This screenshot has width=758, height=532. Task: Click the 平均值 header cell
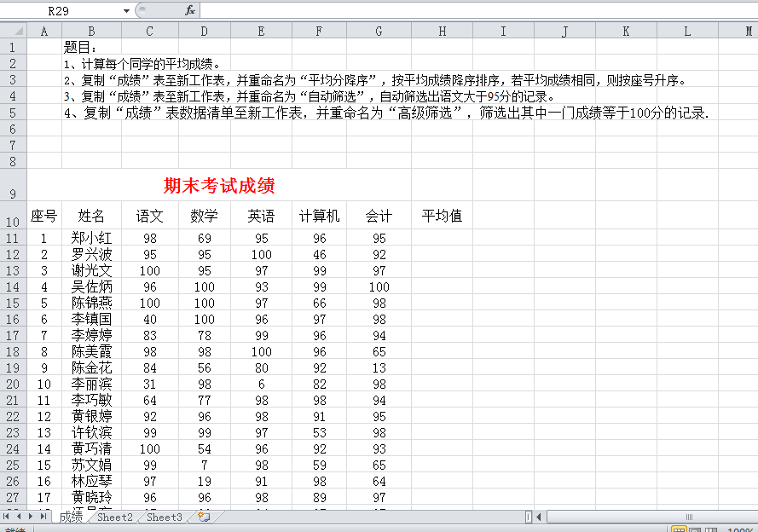442,216
